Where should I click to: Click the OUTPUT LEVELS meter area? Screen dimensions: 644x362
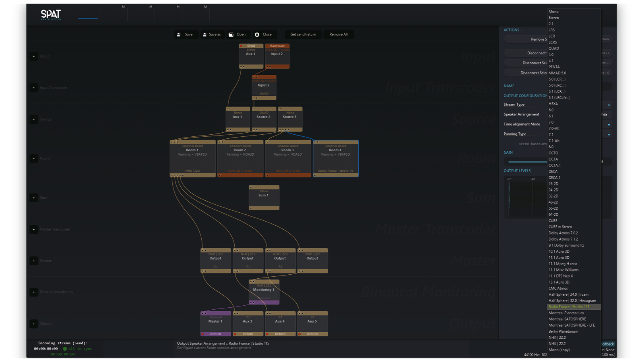tap(526, 197)
